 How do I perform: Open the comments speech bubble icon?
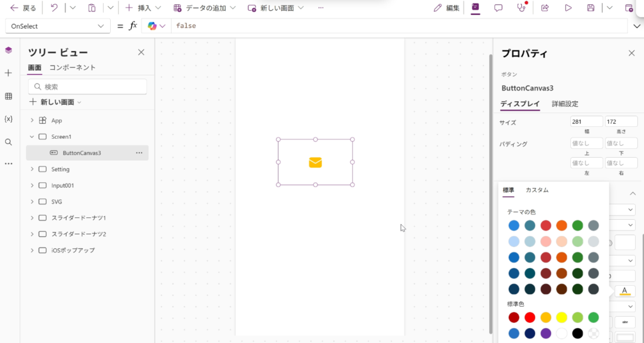click(498, 8)
